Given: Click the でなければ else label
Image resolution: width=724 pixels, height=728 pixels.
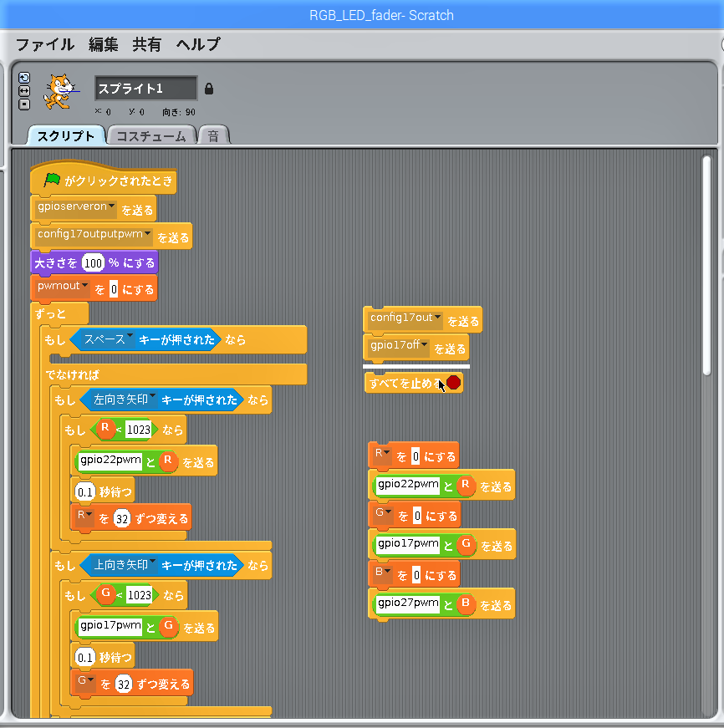Looking at the screenshot, I should coord(72,374).
